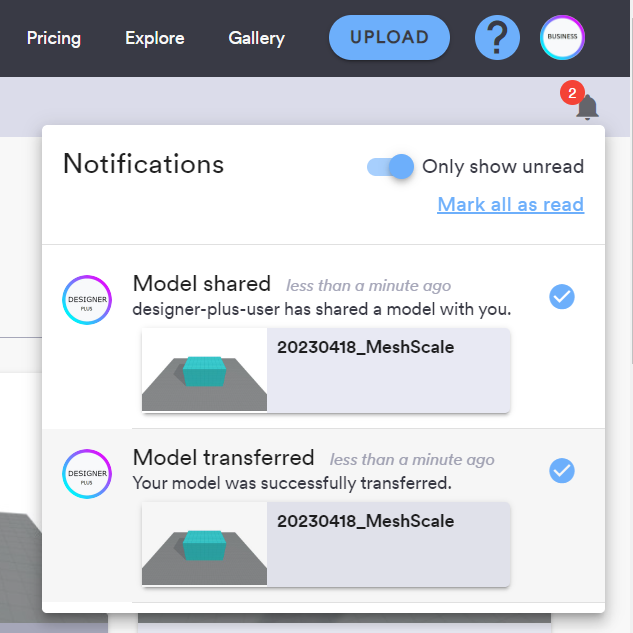Viewport: 633px width, 633px height.
Task: Click the red notification count badge
Action: (572, 93)
